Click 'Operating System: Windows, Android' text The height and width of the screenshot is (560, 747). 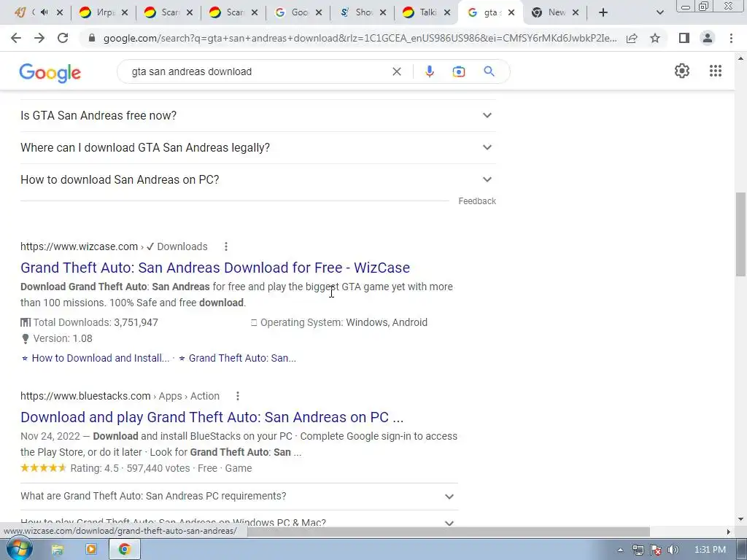(344, 322)
